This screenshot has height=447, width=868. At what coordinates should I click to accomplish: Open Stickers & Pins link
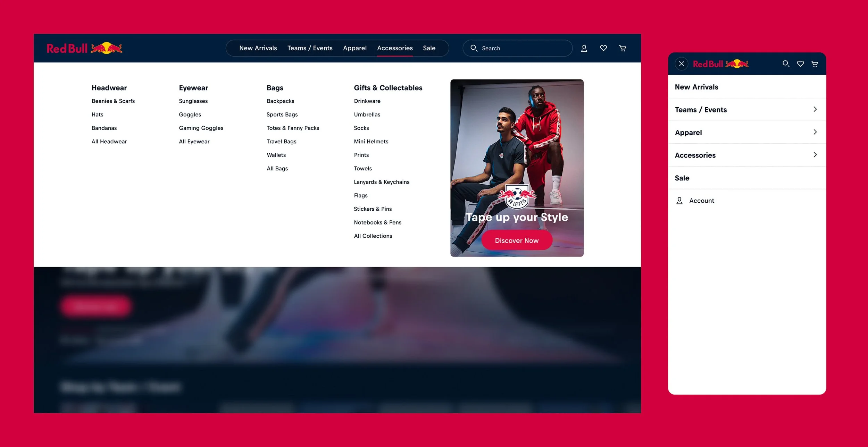(x=373, y=209)
